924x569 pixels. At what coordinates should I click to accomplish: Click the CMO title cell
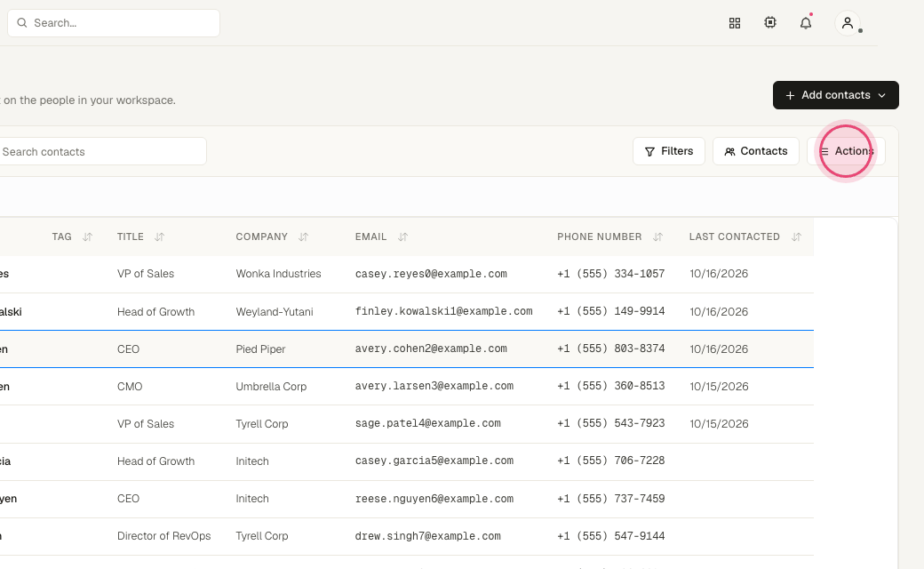(x=130, y=386)
